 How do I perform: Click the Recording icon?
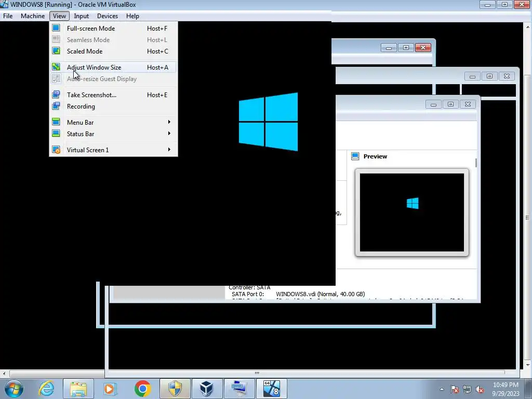pyautogui.click(x=56, y=106)
